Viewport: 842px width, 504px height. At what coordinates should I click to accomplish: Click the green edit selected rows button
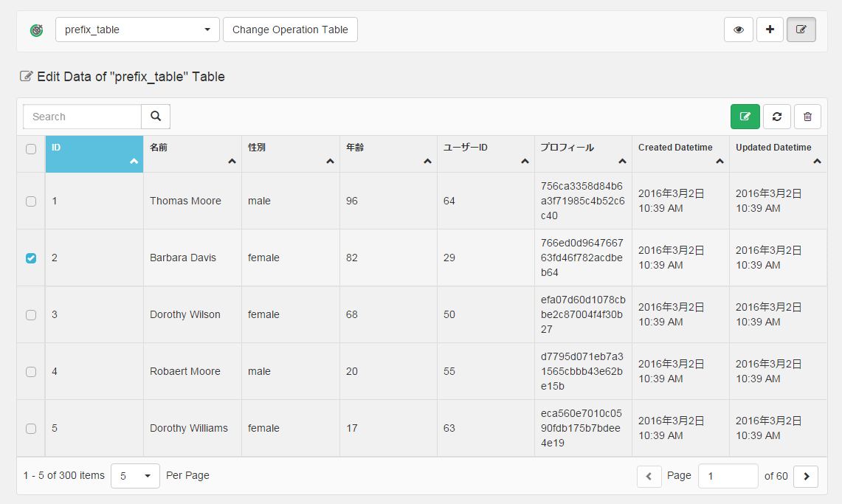pos(745,117)
